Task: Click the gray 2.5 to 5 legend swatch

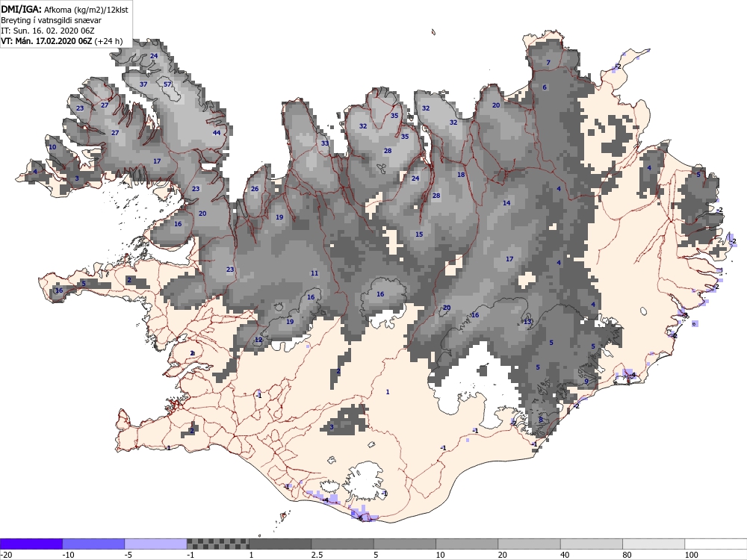Action: pos(343,544)
